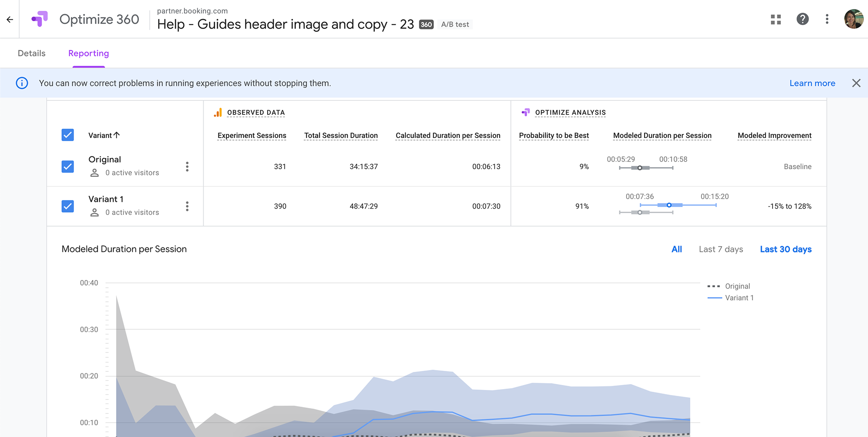Select the Reporting tab

point(89,53)
